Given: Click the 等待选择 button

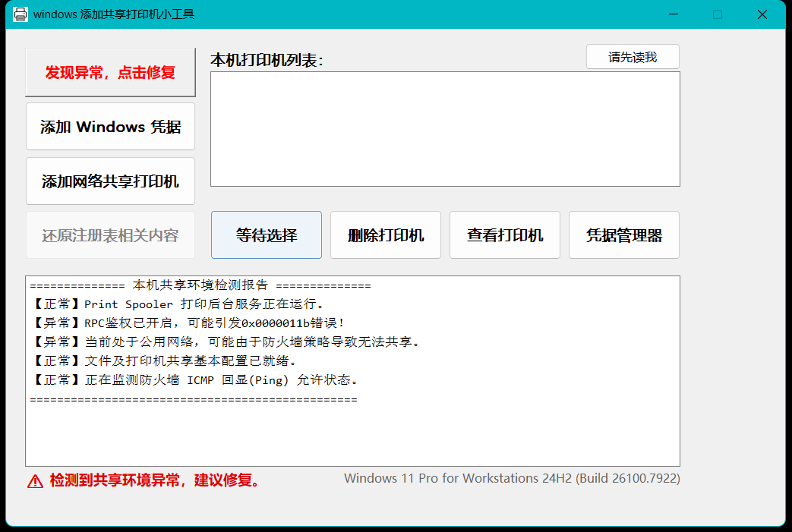Looking at the screenshot, I should pyautogui.click(x=266, y=235).
